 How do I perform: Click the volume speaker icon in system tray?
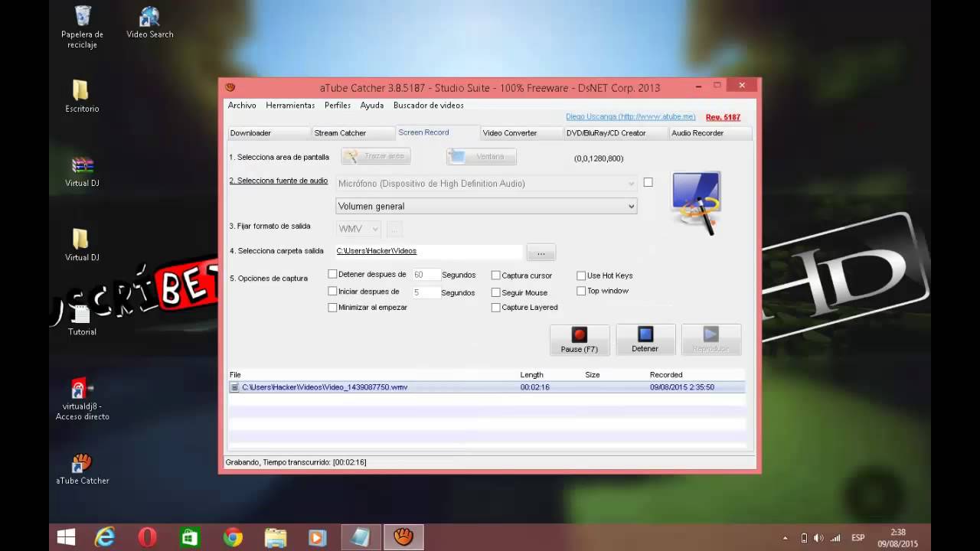[818, 538]
